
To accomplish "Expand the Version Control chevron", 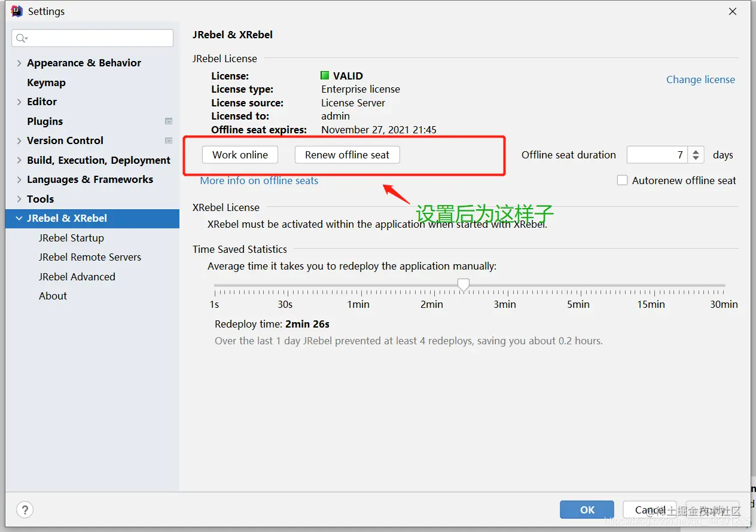I will point(19,140).
